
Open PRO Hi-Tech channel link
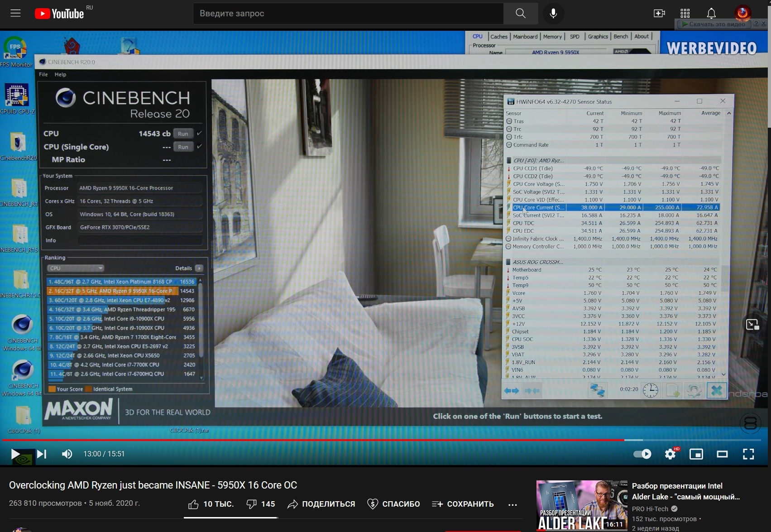click(650, 509)
